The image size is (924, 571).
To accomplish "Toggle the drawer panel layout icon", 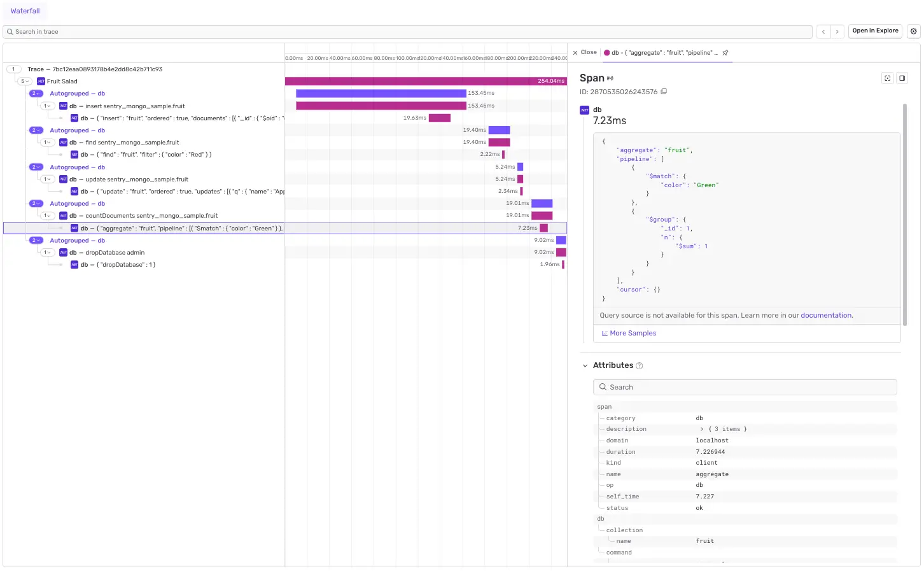I will (902, 78).
